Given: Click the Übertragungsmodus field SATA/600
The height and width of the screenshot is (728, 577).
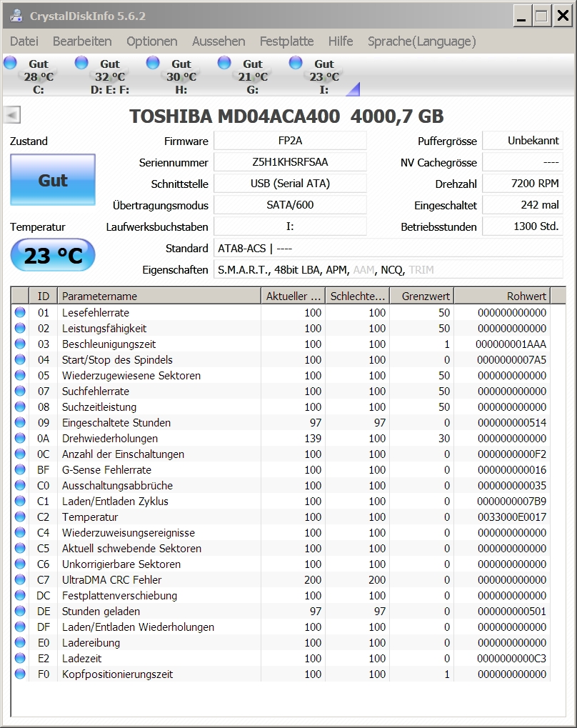Looking at the screenshot, I should 290,205.
